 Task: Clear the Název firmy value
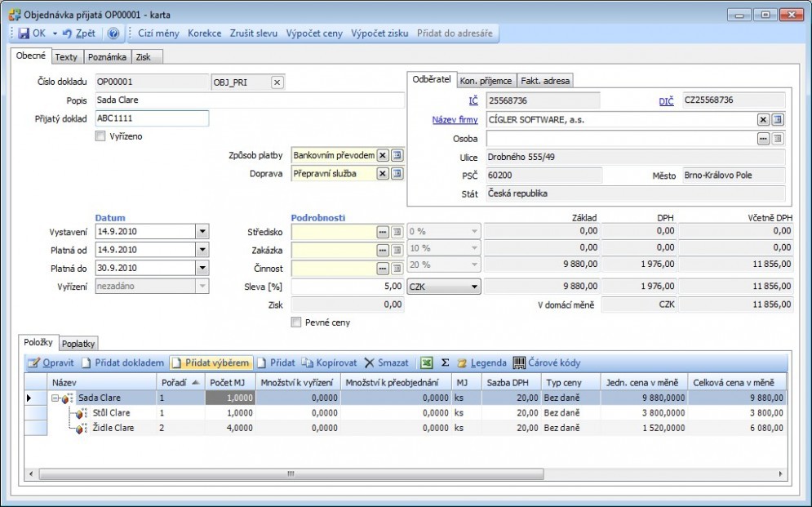(763, 120)
